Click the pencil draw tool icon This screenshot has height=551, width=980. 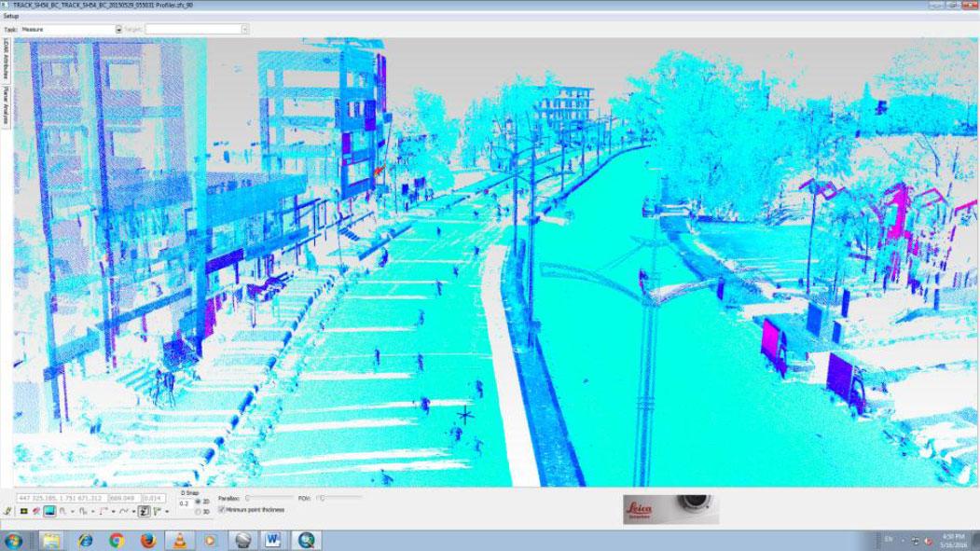pyautogui.click(x=8, y=512)
